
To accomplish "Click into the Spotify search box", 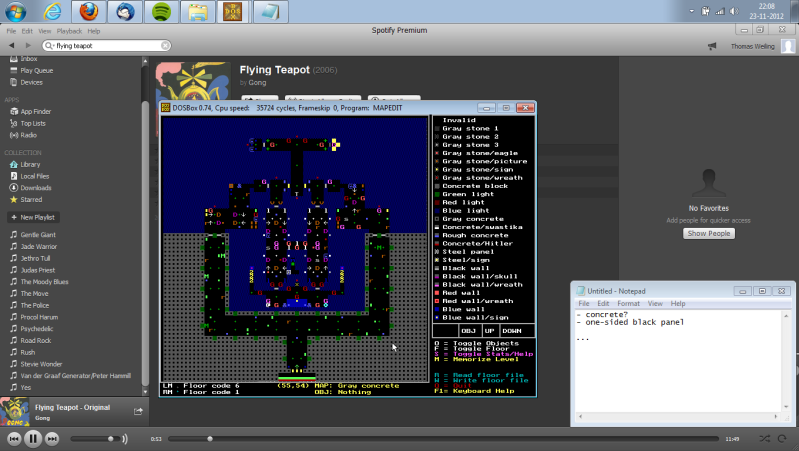I will 107,45.
